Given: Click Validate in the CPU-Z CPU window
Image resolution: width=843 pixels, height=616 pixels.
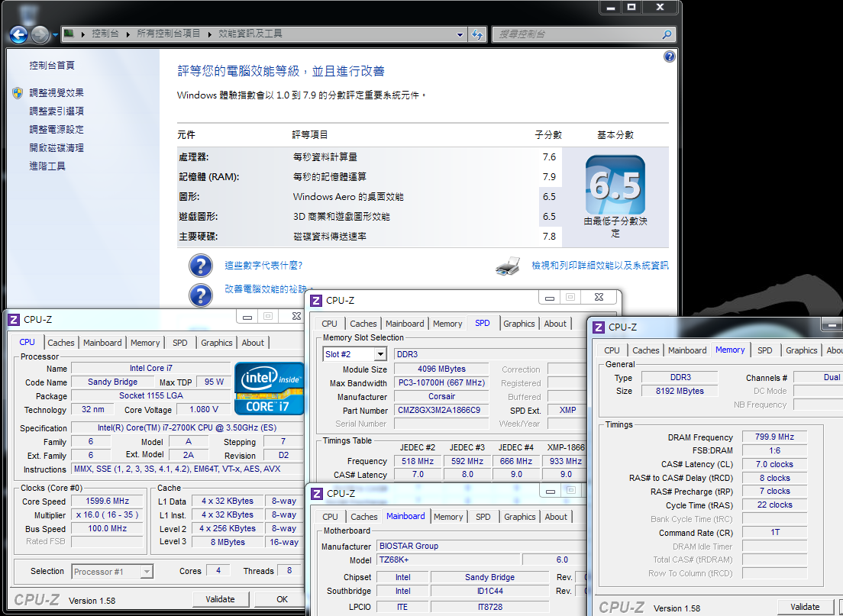Looking at the screenshot, I should (221, 599).
